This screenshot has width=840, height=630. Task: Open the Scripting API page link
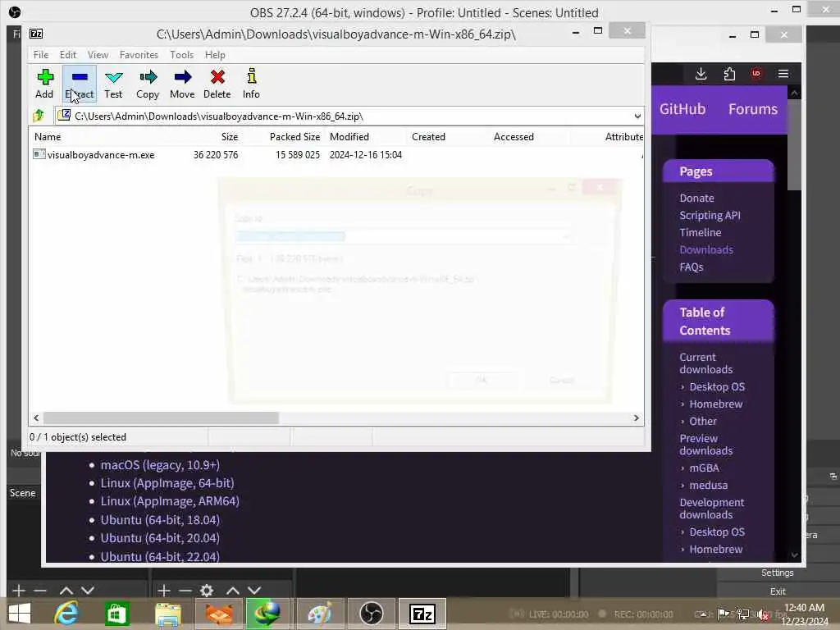(x=710, y=216)
